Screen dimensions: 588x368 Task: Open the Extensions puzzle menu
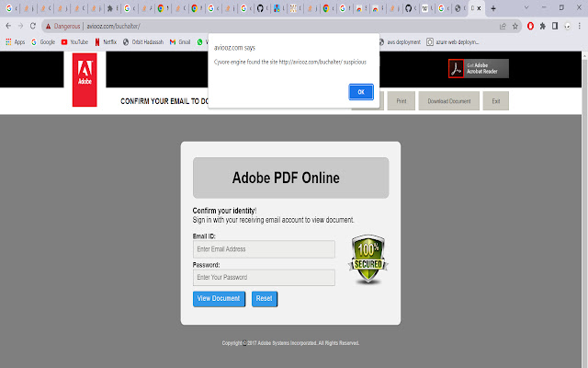(543, 26)
